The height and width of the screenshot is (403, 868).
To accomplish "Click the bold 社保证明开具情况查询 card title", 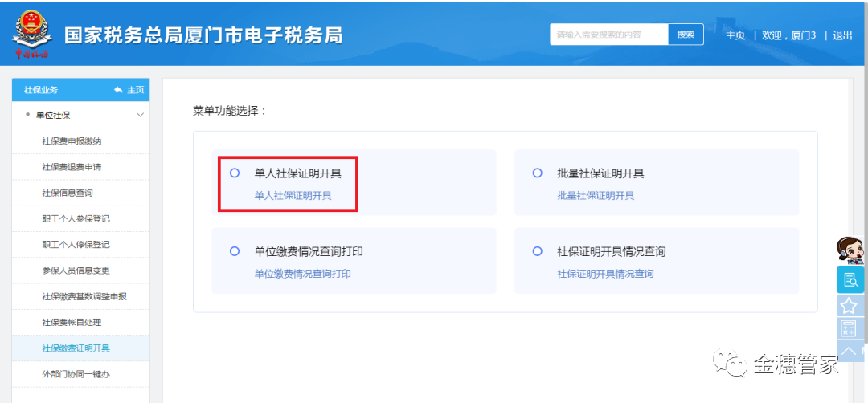I will [612, 251].
